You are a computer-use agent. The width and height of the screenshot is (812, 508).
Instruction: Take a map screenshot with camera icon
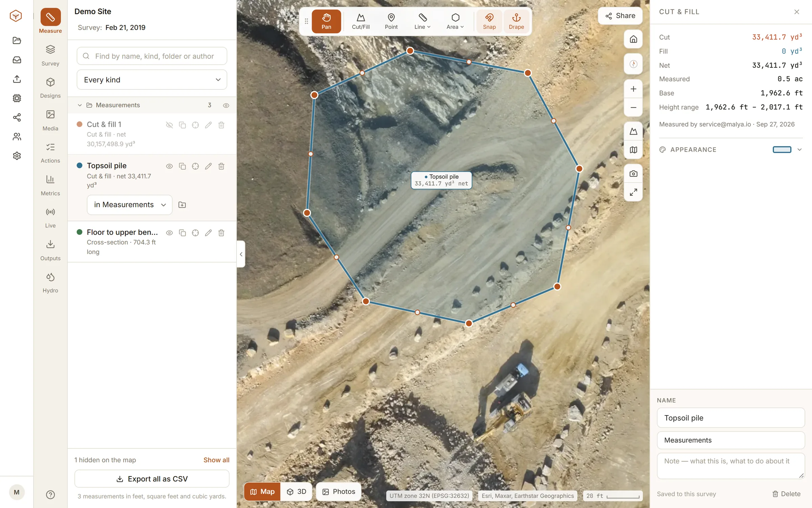[x=633, y=174]
